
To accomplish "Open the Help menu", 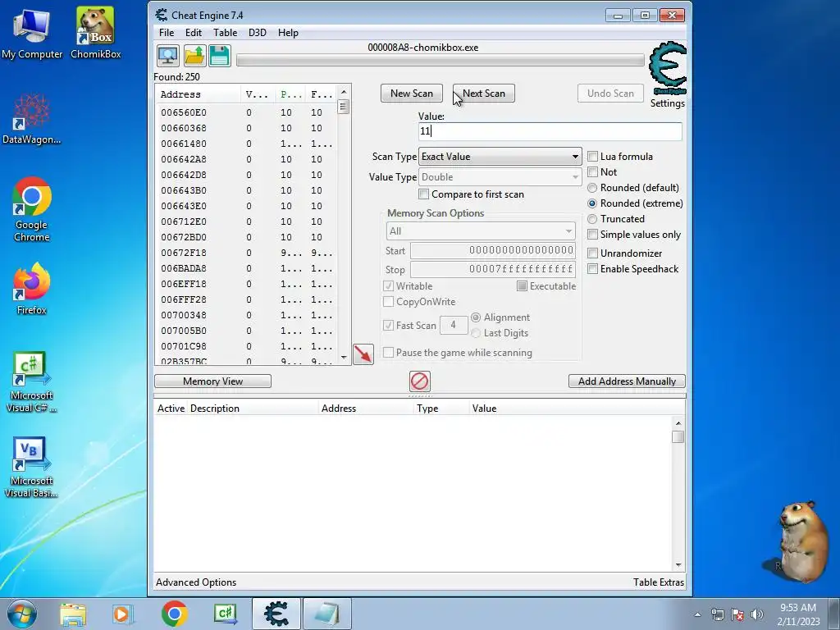I will tap(288, 33).
